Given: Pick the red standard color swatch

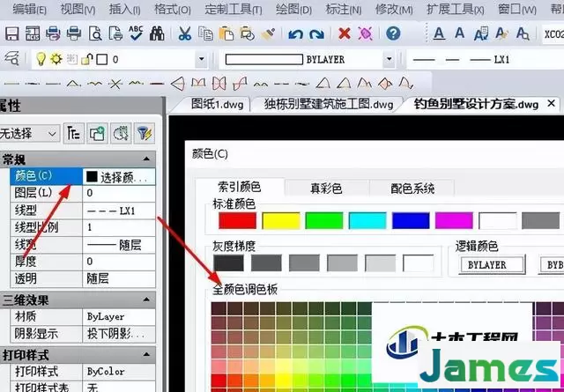Looking at the screenshot, I should coord(237,220).
